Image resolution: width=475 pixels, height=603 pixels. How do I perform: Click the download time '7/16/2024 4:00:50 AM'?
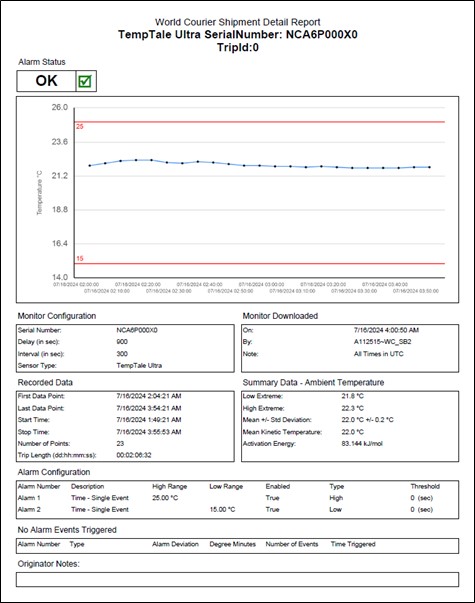pos(387,330)
